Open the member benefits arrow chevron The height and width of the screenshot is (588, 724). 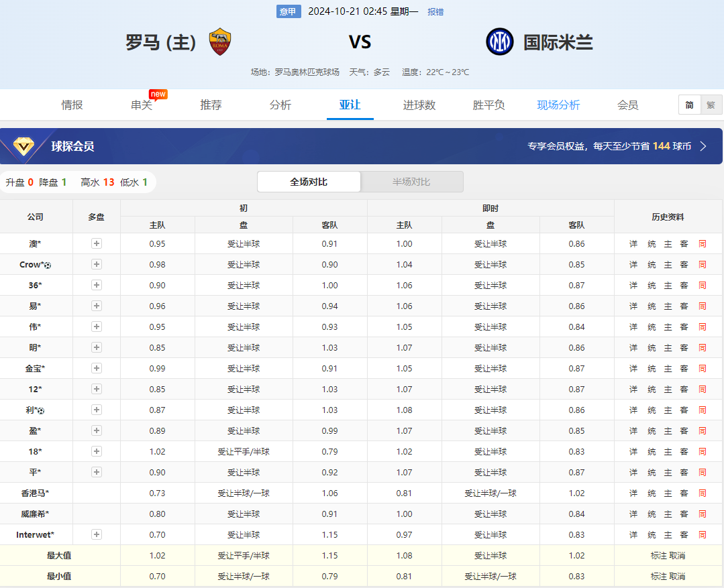click(x=703, y=146)
